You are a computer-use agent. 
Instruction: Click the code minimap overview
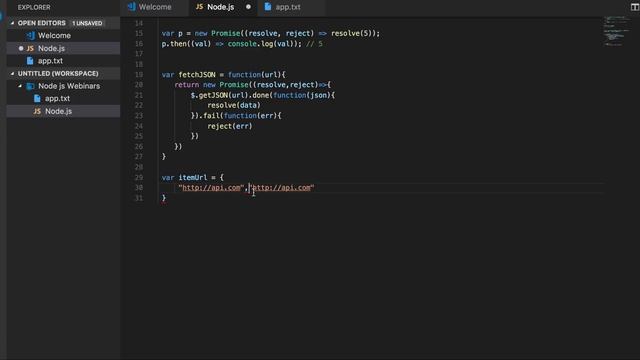tap(616, 31)
